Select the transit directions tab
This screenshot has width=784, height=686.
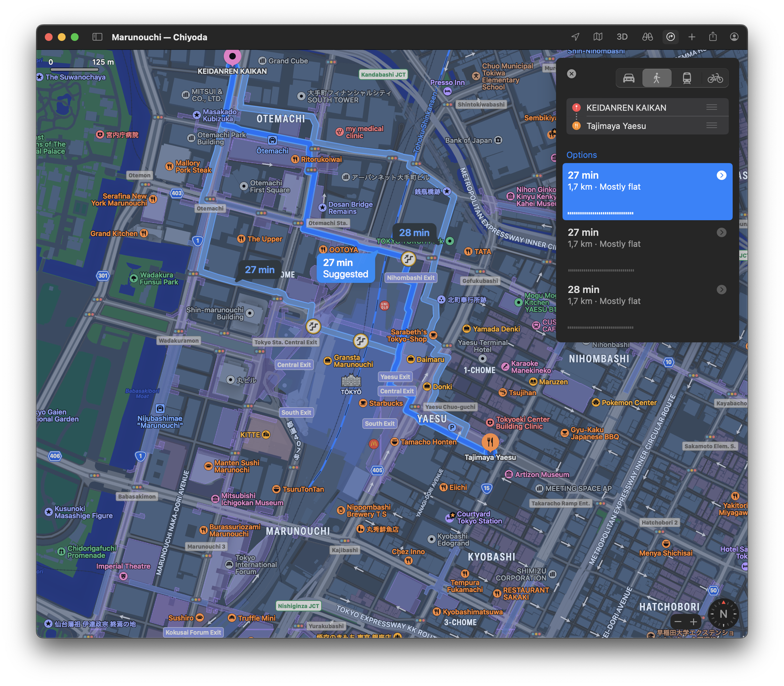click(x=687, y=78)
